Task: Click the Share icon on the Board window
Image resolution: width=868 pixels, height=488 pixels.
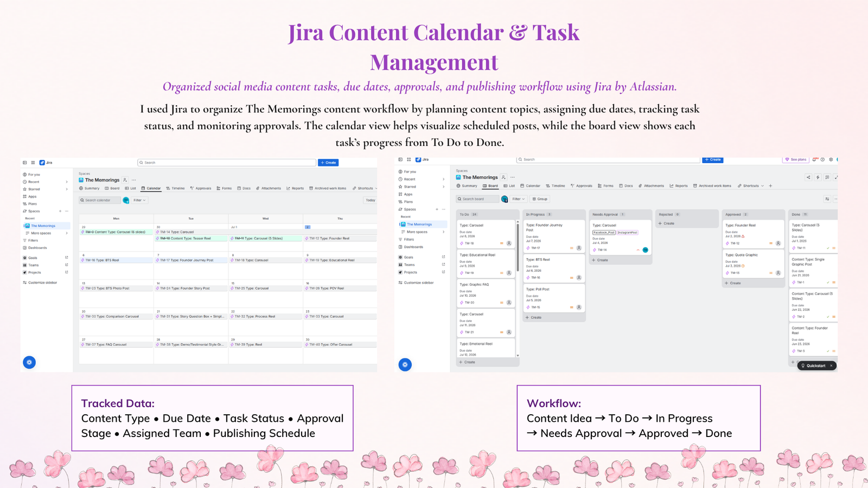Action: point(808,177)
